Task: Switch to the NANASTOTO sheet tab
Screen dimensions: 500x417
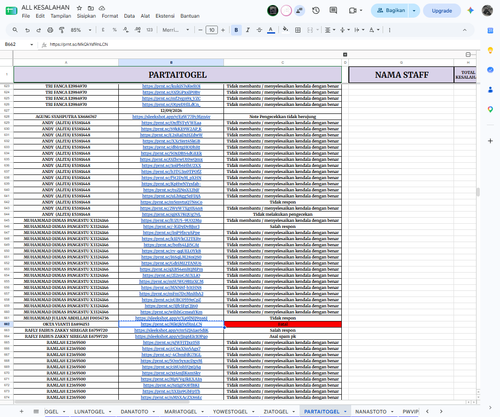Action: click(x=371, y=412)
